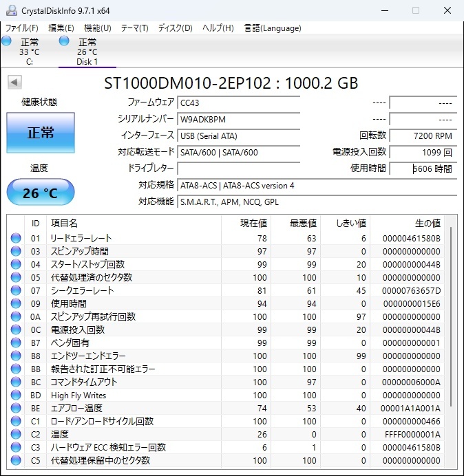This screenshot has height=476, width=464.
Task: Click the empty drive letter field
Action: point(238,169)
